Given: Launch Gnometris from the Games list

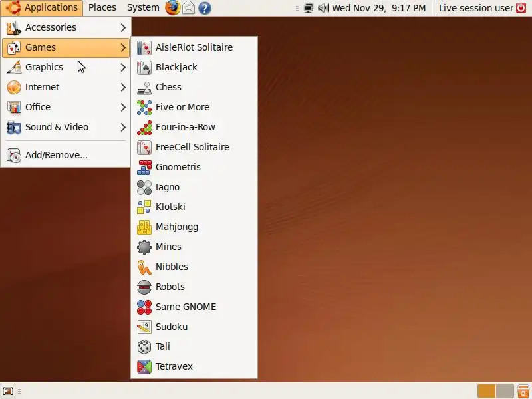Looking at the screenshot, I should tap(194, 168).
